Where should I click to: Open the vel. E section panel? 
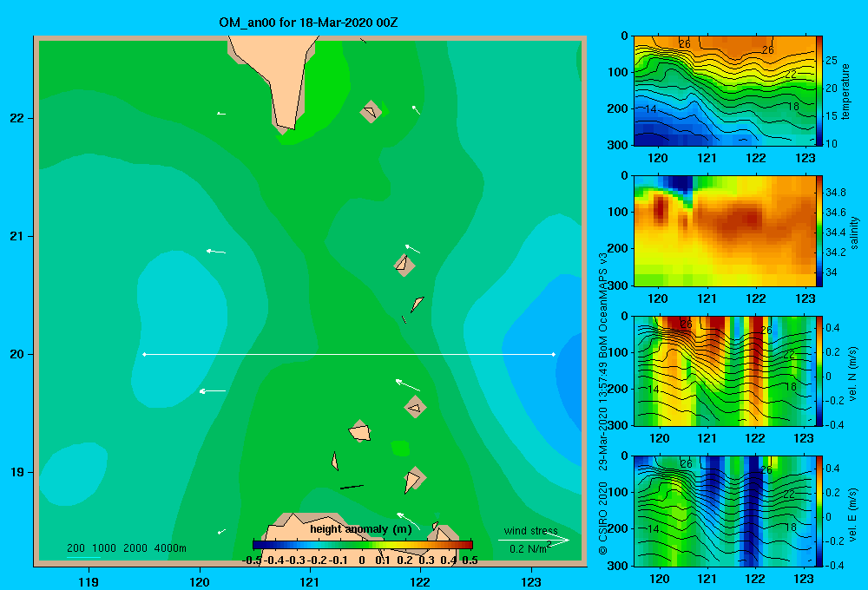[724, 511]
